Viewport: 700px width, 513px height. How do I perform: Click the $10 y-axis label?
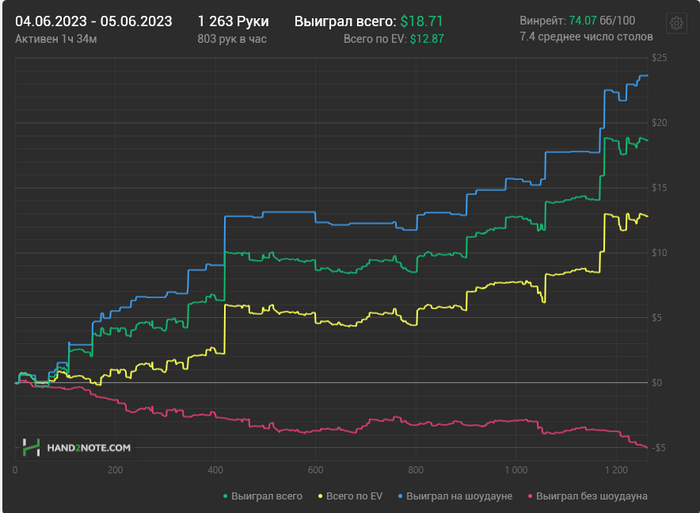pos(659,253)
